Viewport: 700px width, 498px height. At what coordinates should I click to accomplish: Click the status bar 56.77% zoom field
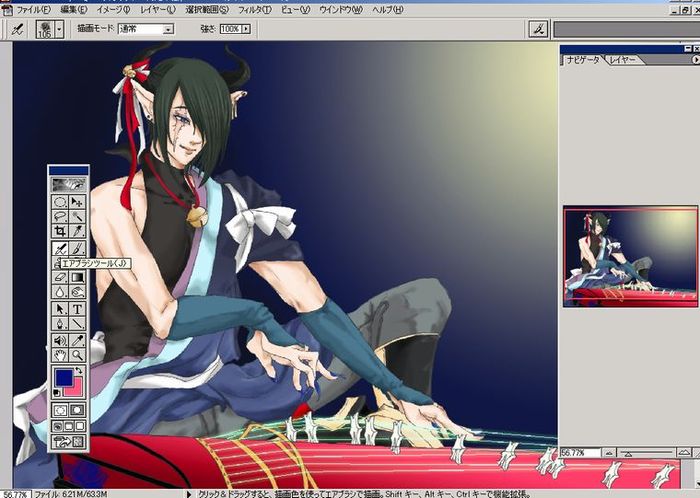point(15,494)
